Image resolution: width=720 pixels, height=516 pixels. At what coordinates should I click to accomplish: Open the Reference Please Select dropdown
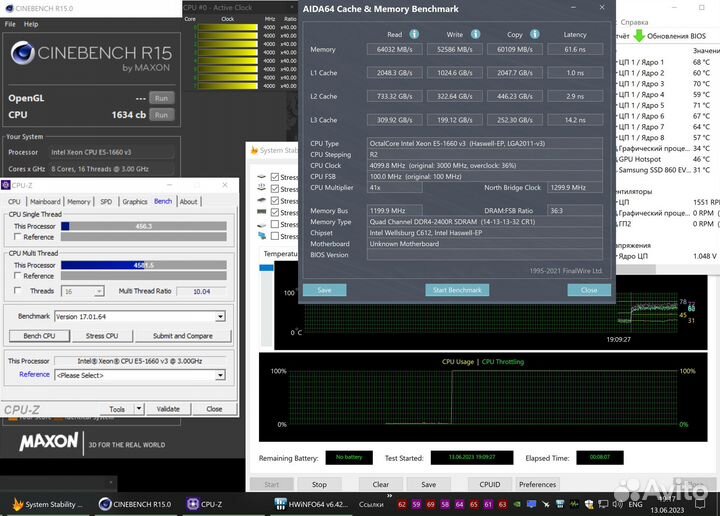[220, 375]
